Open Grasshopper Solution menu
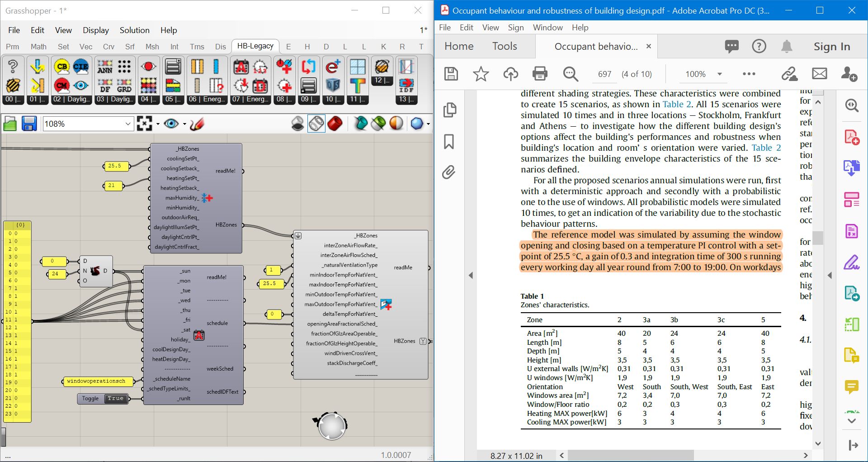 tap(134, 30)
